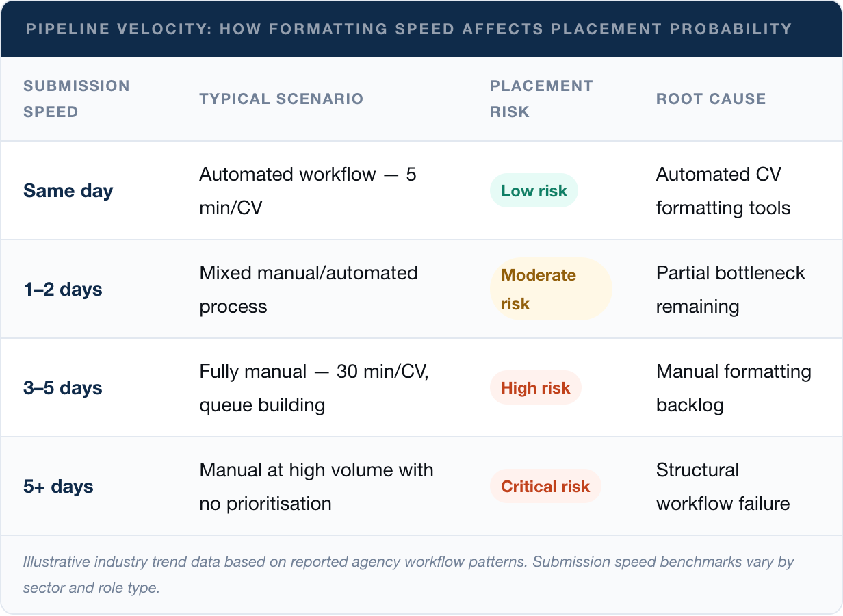Select the 1–2 days row label
This screenshot has height=616, width=843.
point(62,290)
